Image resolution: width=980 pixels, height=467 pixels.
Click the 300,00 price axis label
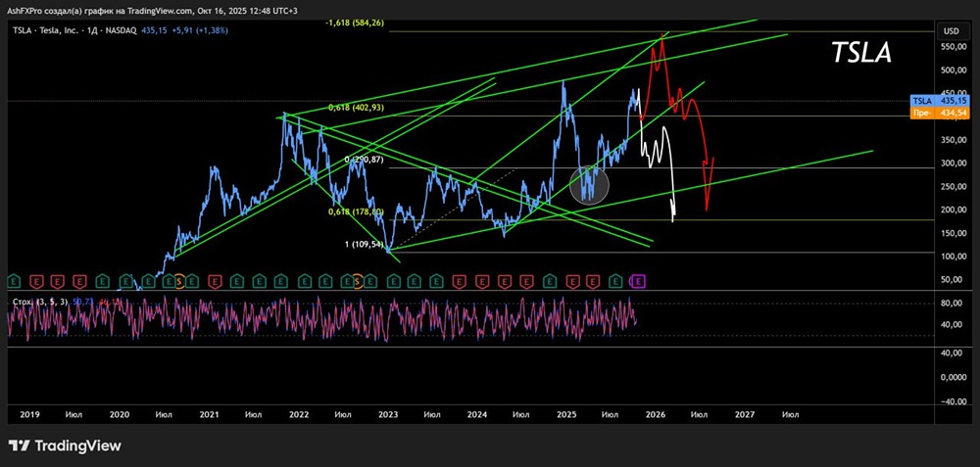[x=954, y=163]
